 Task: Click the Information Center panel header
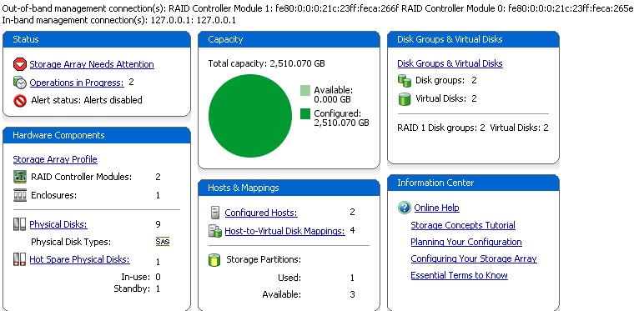click(x=473, y=183)
